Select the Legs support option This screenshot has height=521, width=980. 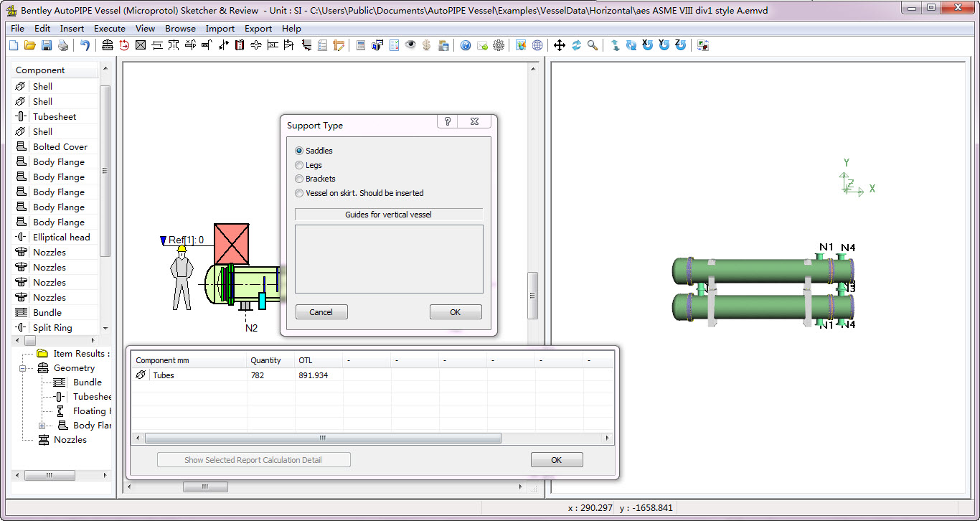click(299, 165)
